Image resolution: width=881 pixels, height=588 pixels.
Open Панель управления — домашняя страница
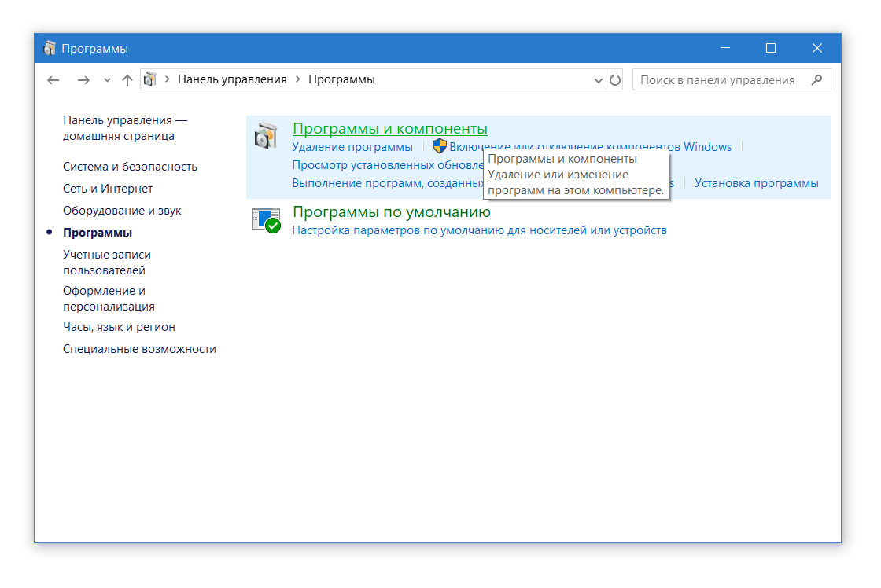tap(125, 128)
